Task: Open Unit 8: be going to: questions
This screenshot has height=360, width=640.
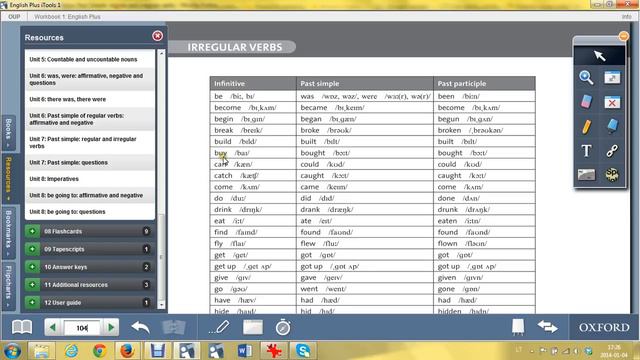Action: (x=90, y=211)
